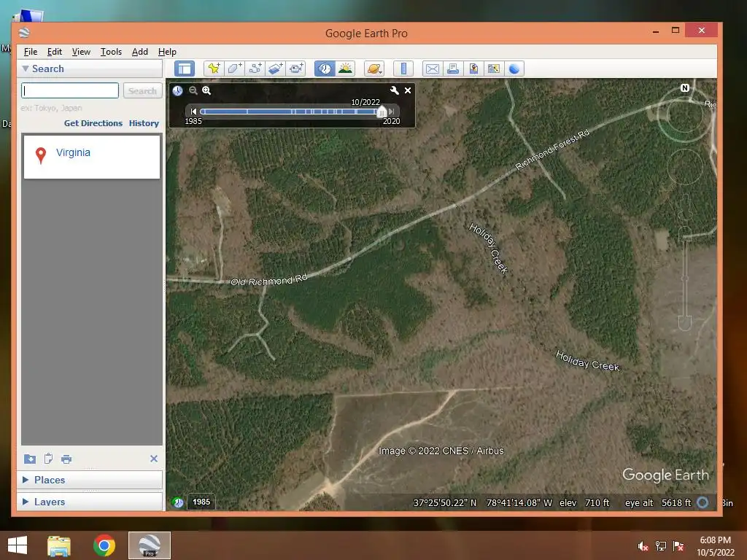Screen dimensions: 747x560
Task: Toggle sunlight across the landscape
Action: click(x=345, y=69)
